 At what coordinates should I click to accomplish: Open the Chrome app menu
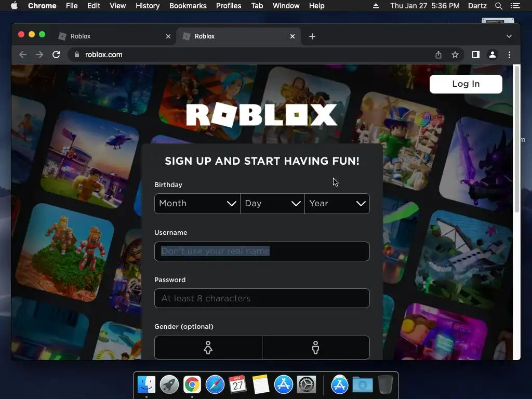pyautogui.click(x=42, y=6)
